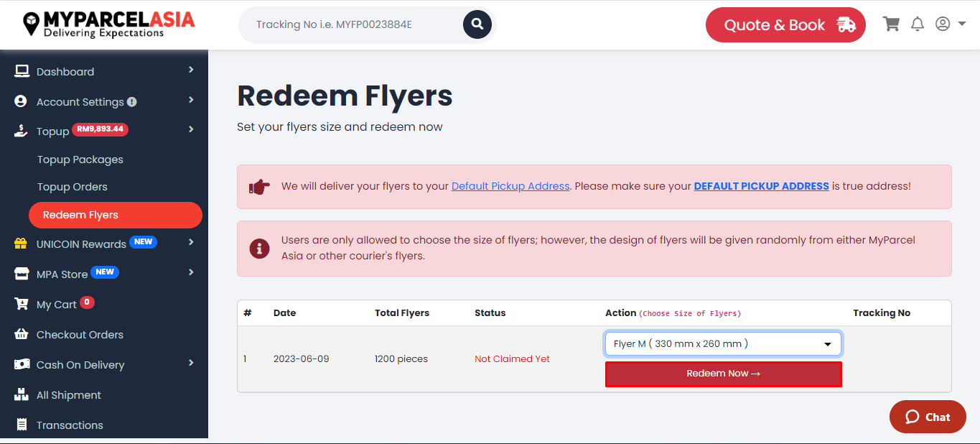Click the My Cart trolley icon

[x=22, y=304]
